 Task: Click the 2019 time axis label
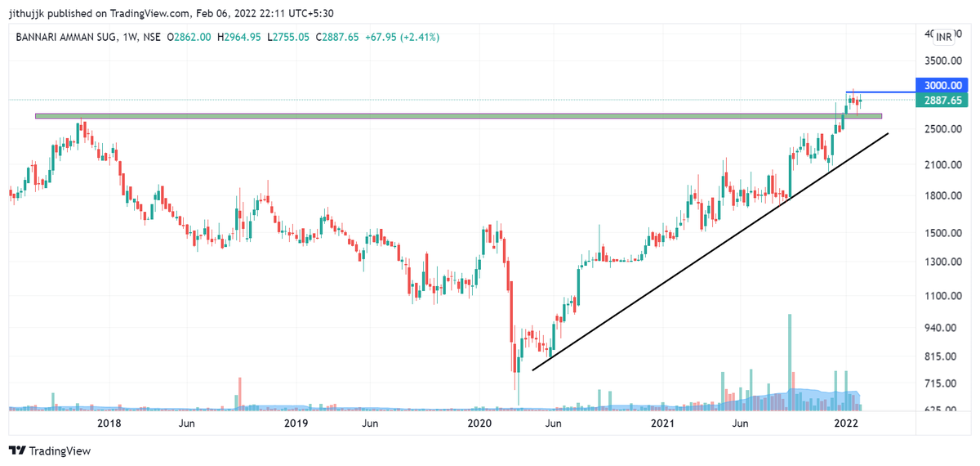pos(296,423)
